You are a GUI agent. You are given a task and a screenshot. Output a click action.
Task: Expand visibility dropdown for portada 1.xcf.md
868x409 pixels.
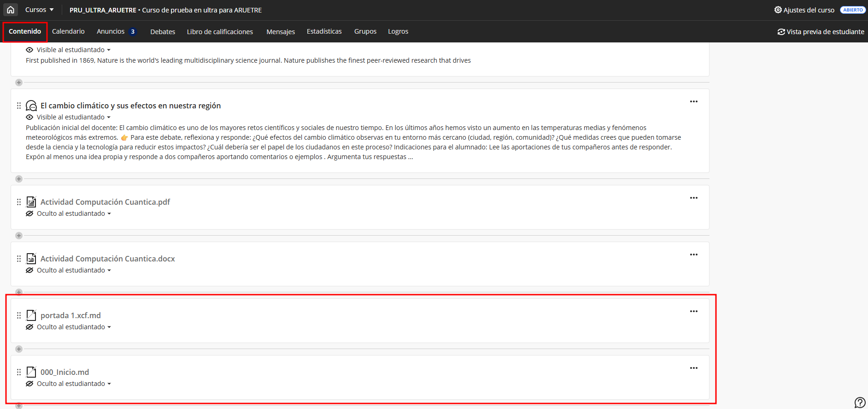coord(74,327)
